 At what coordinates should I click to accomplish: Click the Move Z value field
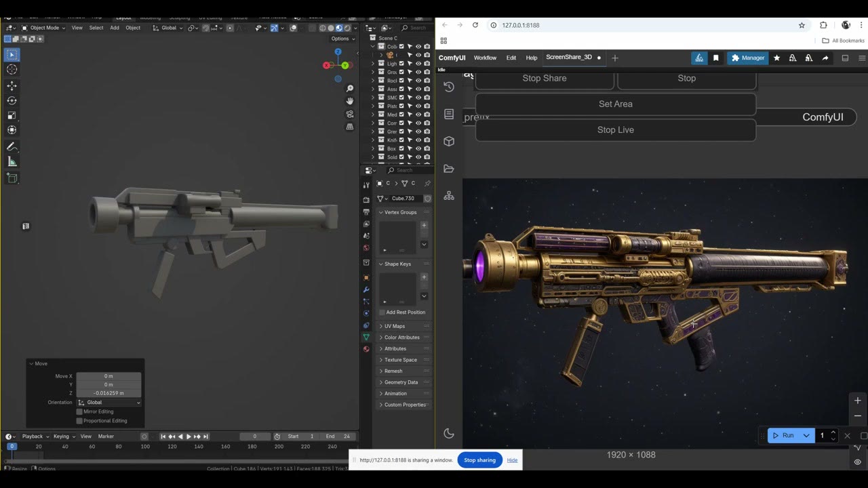click(x=108, y=393)
